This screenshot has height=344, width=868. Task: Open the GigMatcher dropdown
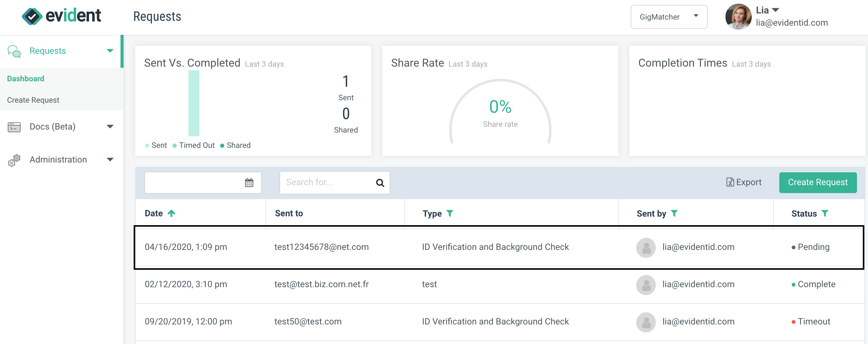[669, 16]
